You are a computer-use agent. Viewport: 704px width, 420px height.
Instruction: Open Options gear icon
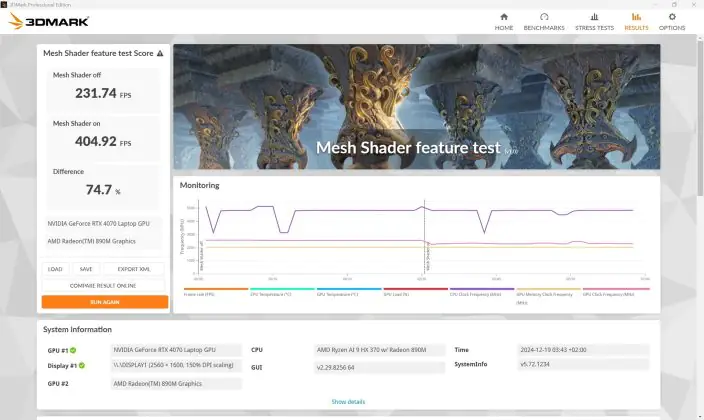(672, 17)
